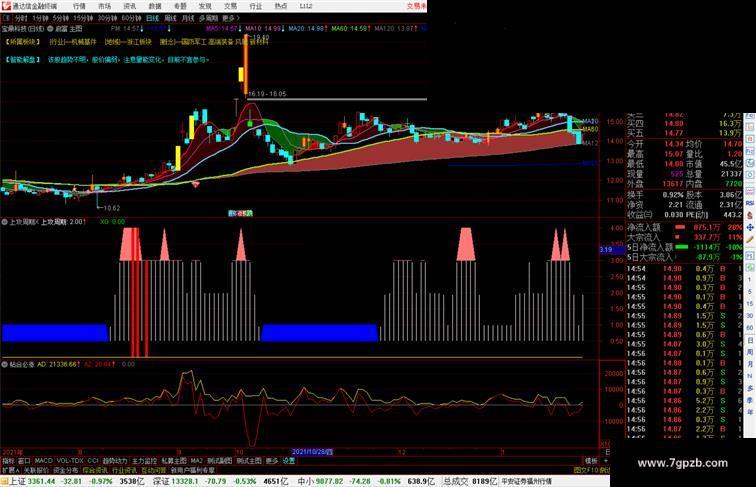Switch indicator to CCI
Screen dimensions: 756x487
93,461
